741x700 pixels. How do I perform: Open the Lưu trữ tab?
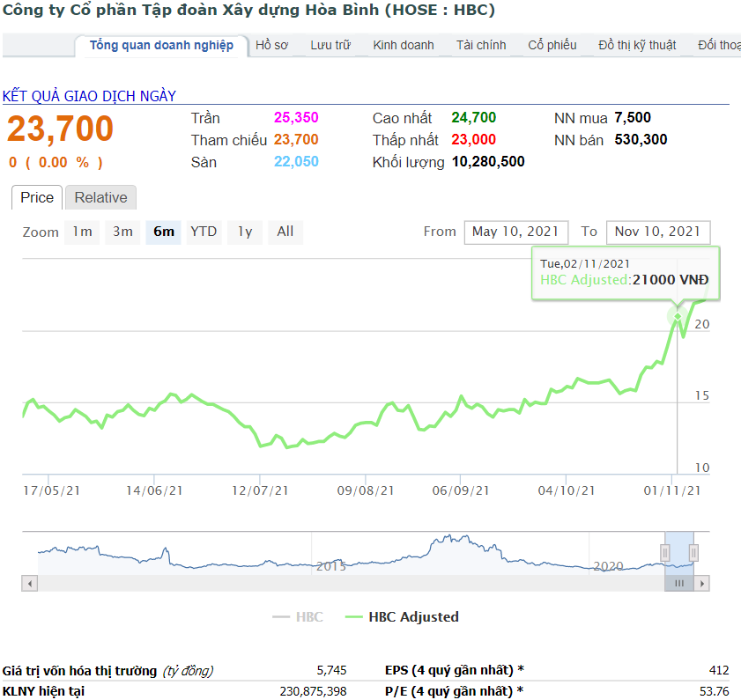tap(330, 45)
